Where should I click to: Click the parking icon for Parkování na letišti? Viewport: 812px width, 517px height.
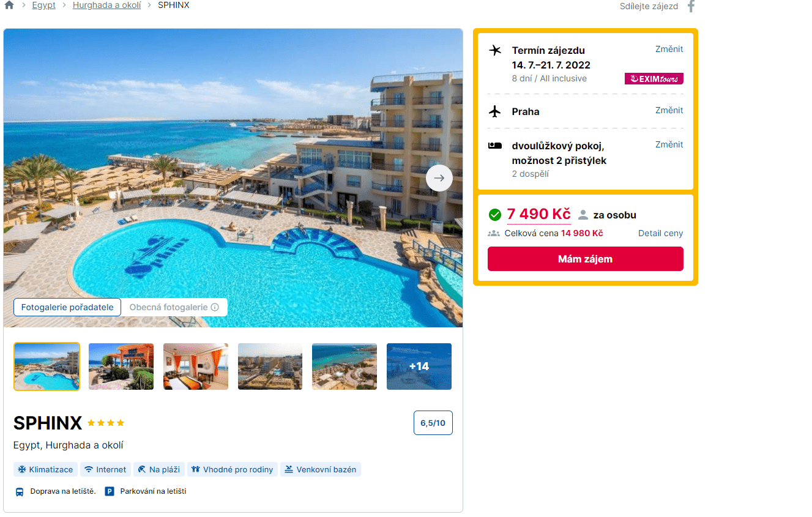point(110,491)
